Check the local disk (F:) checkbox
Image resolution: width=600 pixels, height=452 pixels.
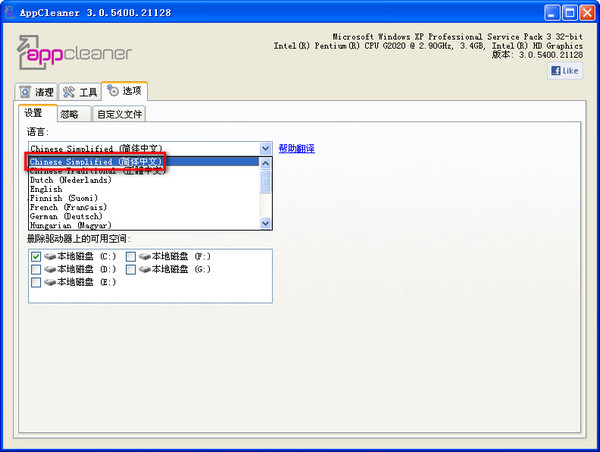[131, 256]
